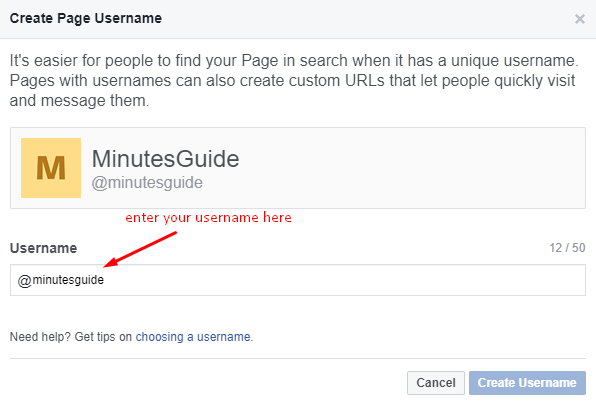Click the MinutesGuide page name heading

[x=165, y=158]
